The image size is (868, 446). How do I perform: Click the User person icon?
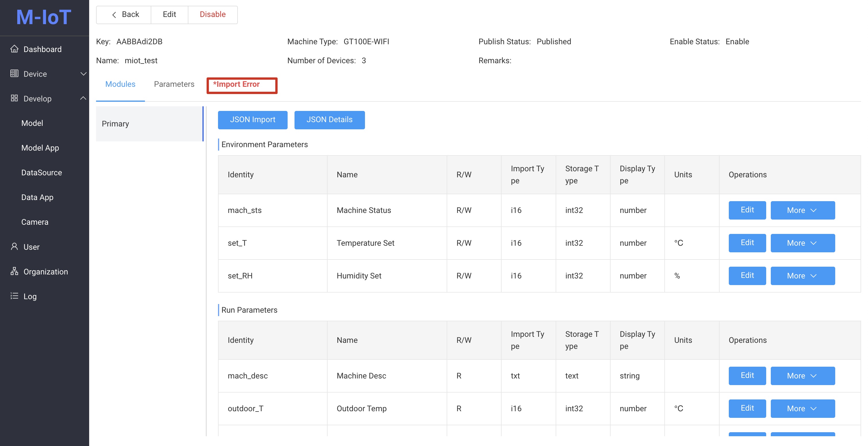[x=14, y=246]
